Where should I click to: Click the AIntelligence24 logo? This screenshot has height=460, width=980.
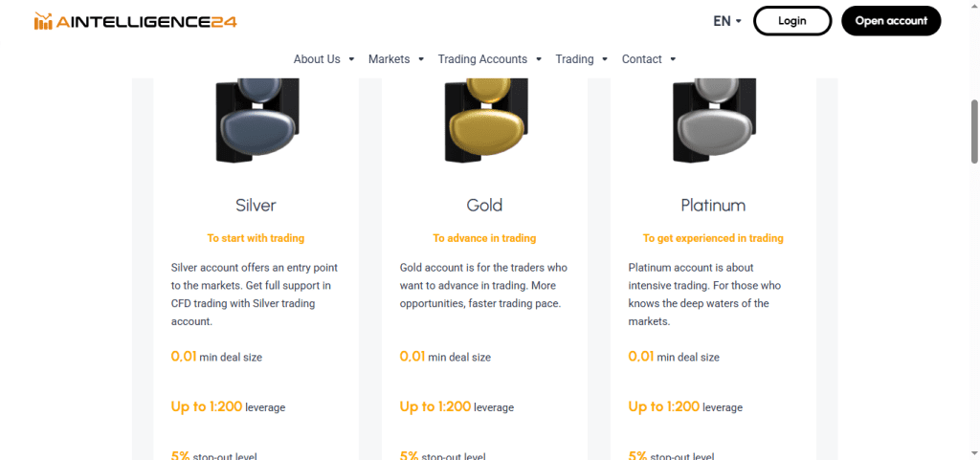[x=136, y=21]
